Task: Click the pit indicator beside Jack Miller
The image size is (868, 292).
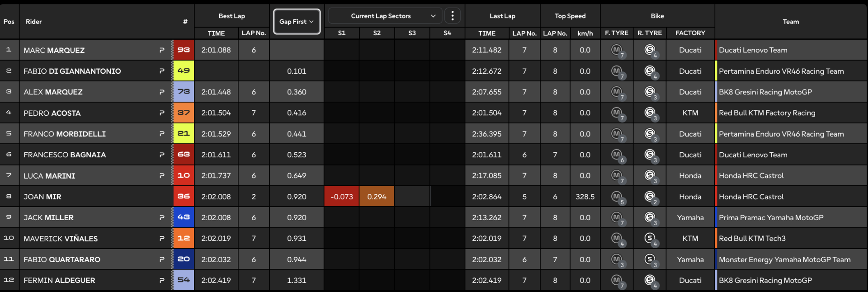Action: tap(162, 217)
